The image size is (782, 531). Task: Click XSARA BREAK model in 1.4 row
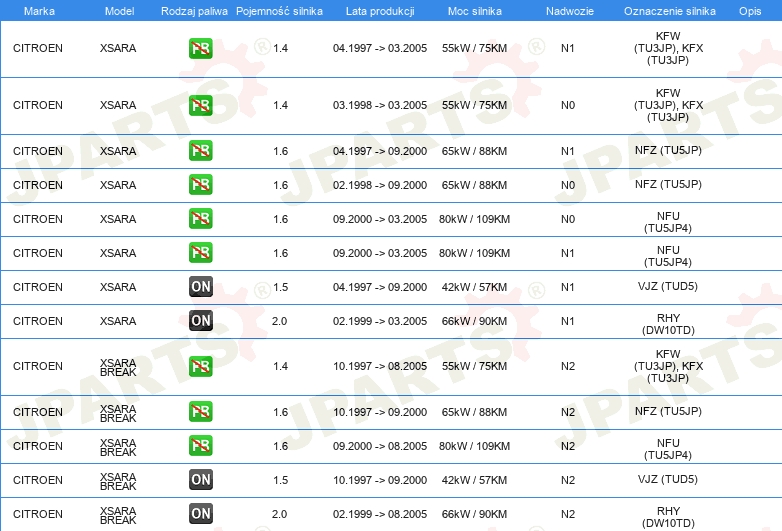click(x=118, y=367)
